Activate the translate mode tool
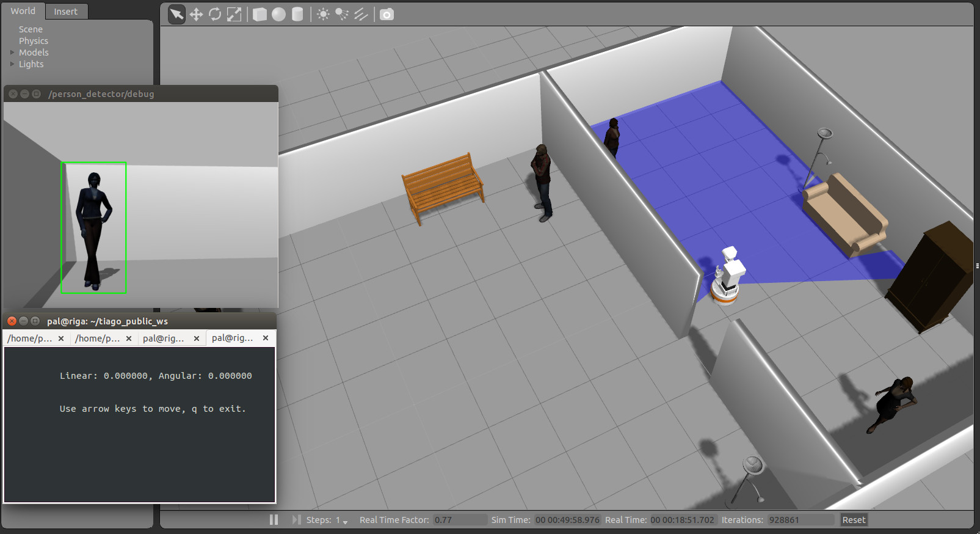This screenshot has width=980, height=534. [x=196, y=14]
